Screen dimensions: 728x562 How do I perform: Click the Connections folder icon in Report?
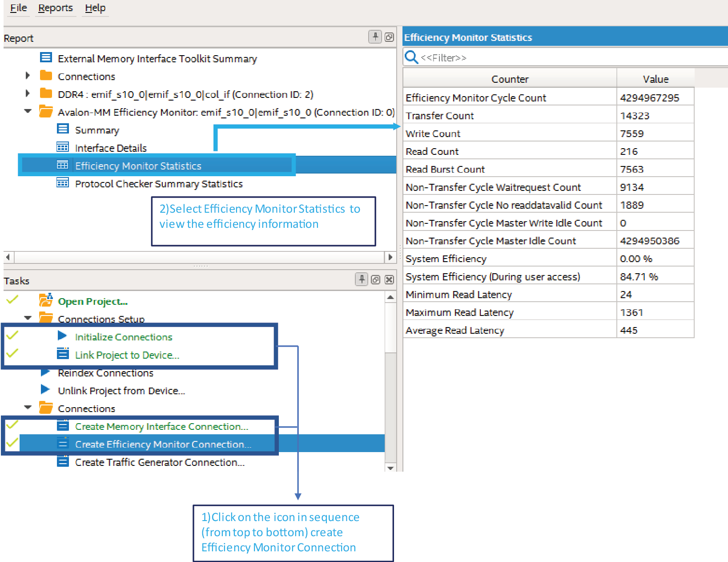pos(46,75)
